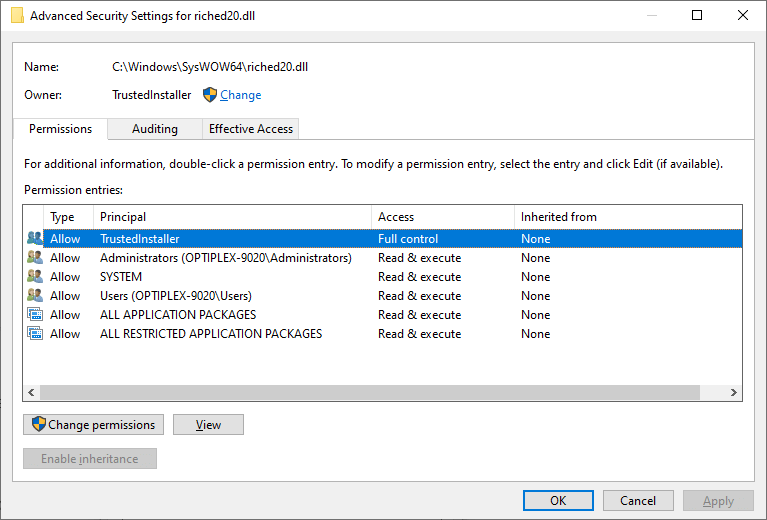Image resolution: width=767 pixels, height=520 pixels.
Task: Click None in the ALL APPLICATION PACKAGES row
Action: pos(536,315)
